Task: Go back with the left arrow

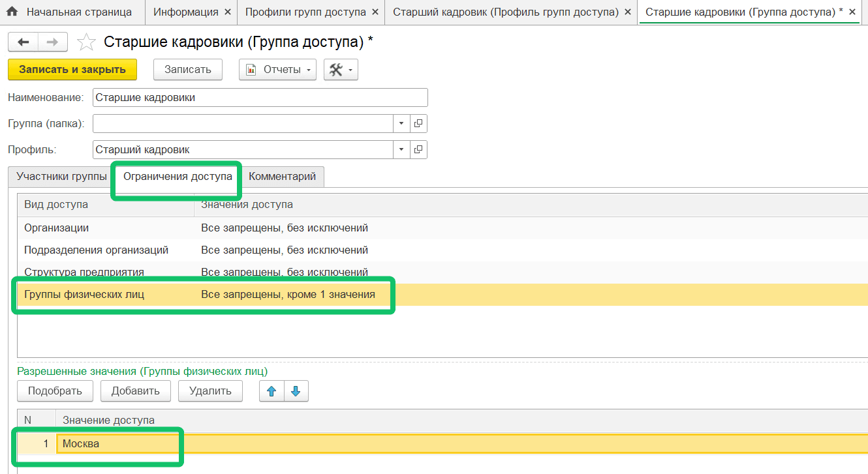Action: [23, 42]
